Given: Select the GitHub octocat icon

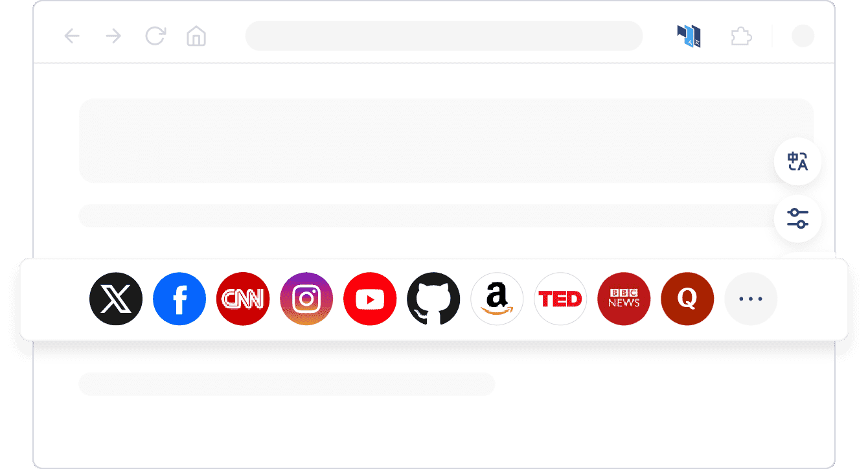Looking at the screenshot, I should [x=433, y=299].
